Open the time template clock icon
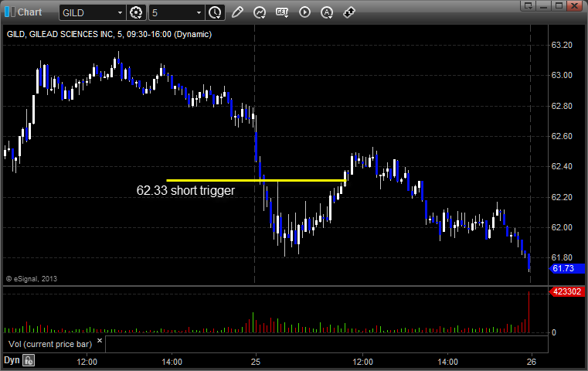Image resolution: width=588 pixels, height=371 pixels. (215, 13)
